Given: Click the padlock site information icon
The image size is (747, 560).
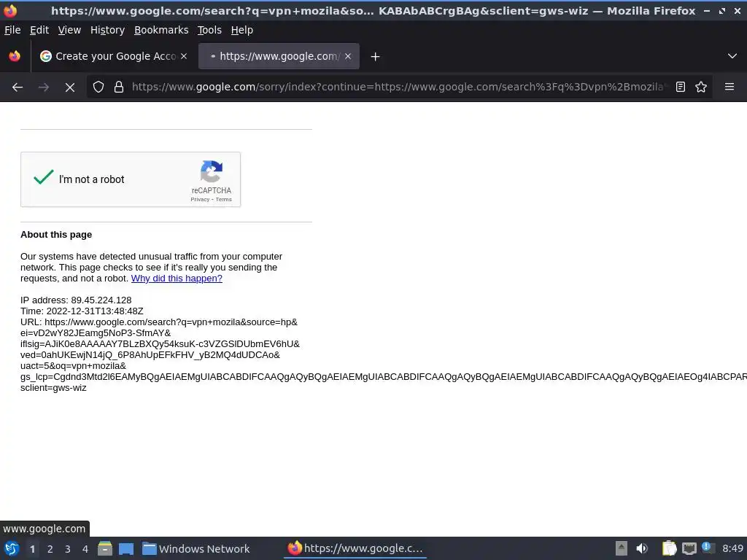Looking at the screenshot, I should pyautogui.click(x=119, y=87).
